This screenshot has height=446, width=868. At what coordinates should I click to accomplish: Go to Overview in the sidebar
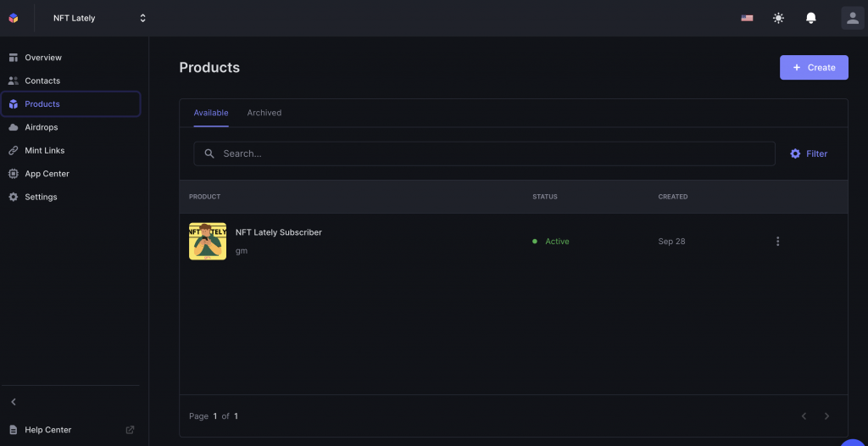pyautogui.click(x=71, y=58)
